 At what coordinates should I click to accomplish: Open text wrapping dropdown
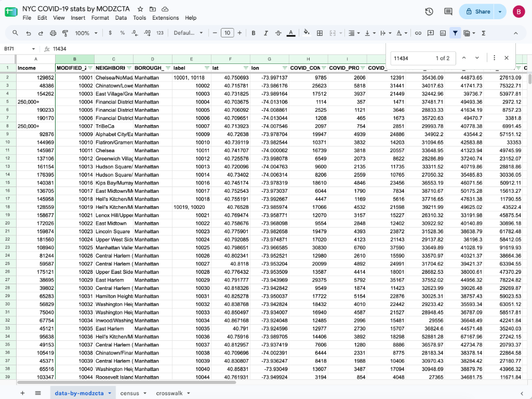pos(386,33)
